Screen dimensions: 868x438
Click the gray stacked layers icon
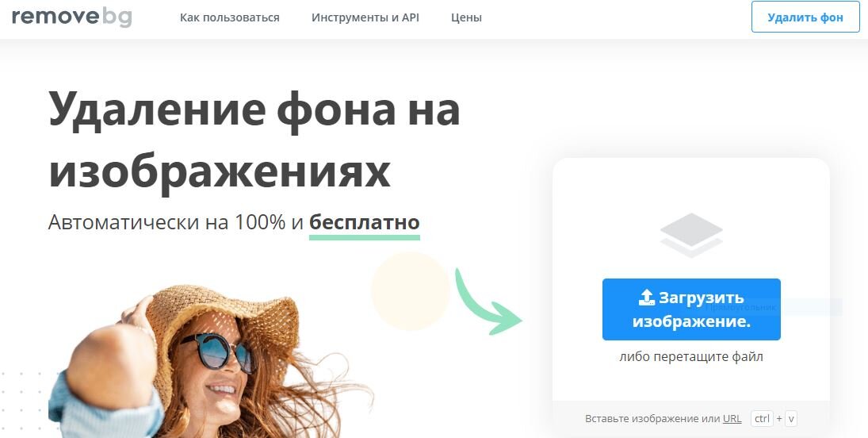click(x=691, y=235)
